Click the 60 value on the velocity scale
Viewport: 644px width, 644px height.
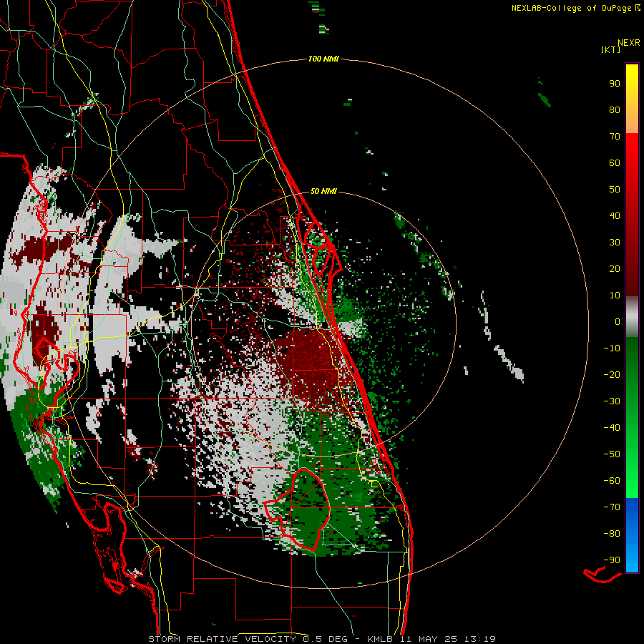point(615,163)
